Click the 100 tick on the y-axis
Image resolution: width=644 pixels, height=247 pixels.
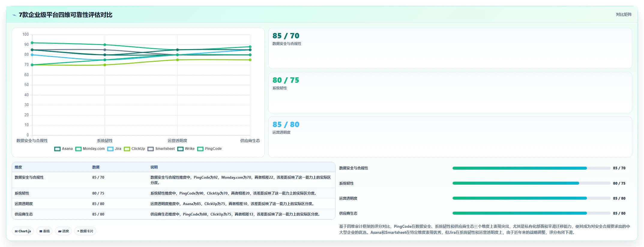click(26, 34)
